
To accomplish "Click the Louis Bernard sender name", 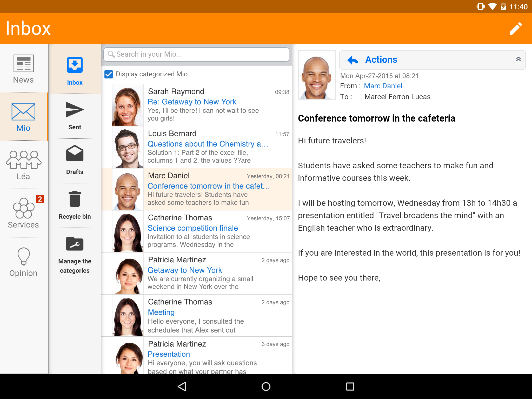I will point(172,134).
